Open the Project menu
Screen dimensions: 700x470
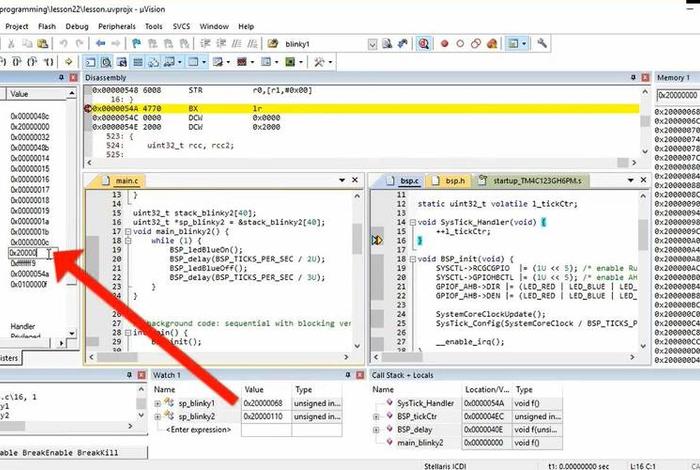point(17,26)
